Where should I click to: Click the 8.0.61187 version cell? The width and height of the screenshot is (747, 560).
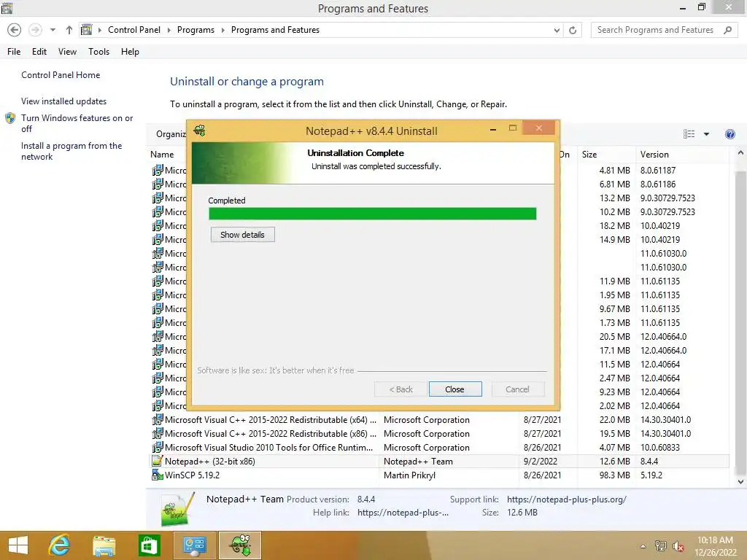[x=658, y=170]
